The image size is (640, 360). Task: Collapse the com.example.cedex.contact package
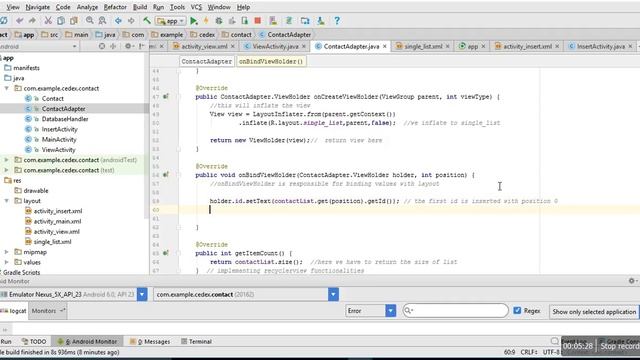coord(7,88)
